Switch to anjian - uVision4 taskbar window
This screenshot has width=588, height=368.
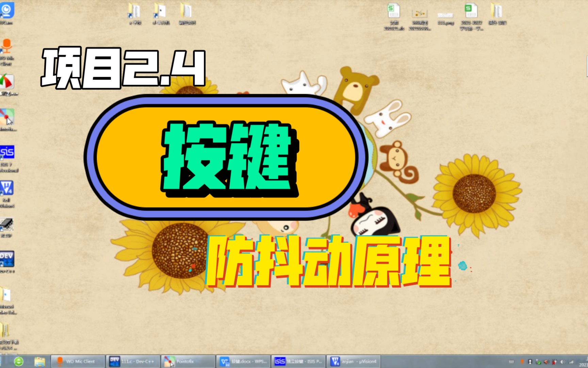354,361
